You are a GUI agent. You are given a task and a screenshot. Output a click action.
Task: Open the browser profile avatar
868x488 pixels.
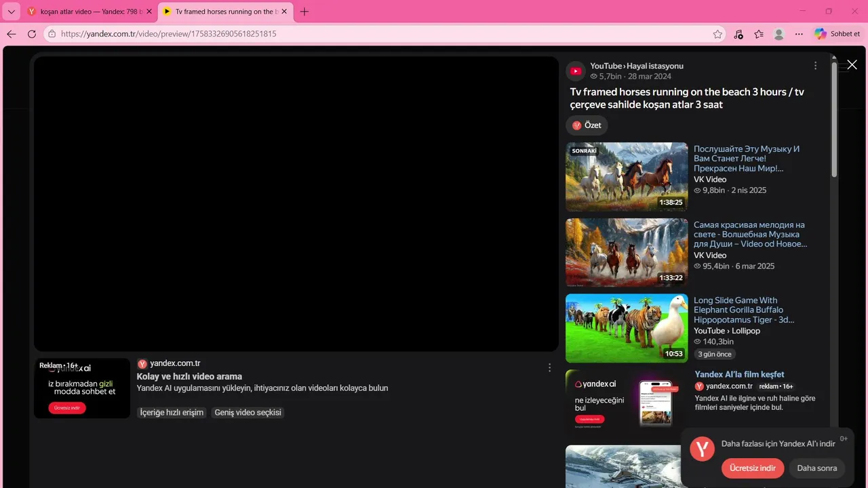779,34
